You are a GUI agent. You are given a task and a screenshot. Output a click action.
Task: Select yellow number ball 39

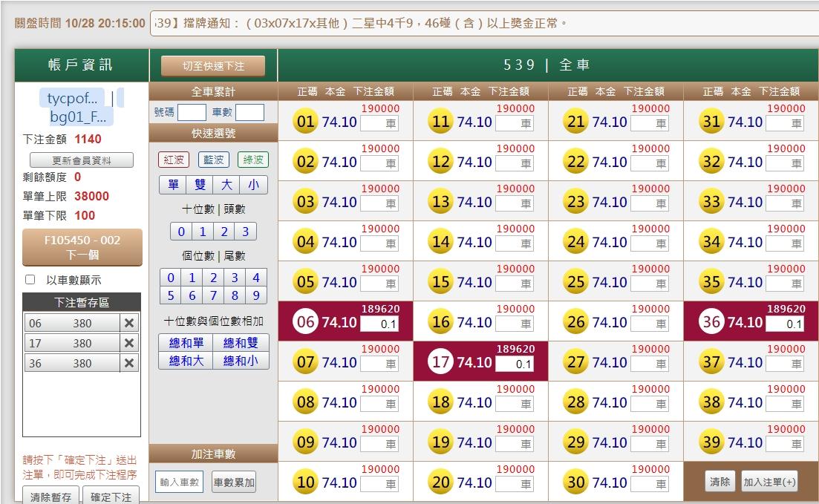711,442
